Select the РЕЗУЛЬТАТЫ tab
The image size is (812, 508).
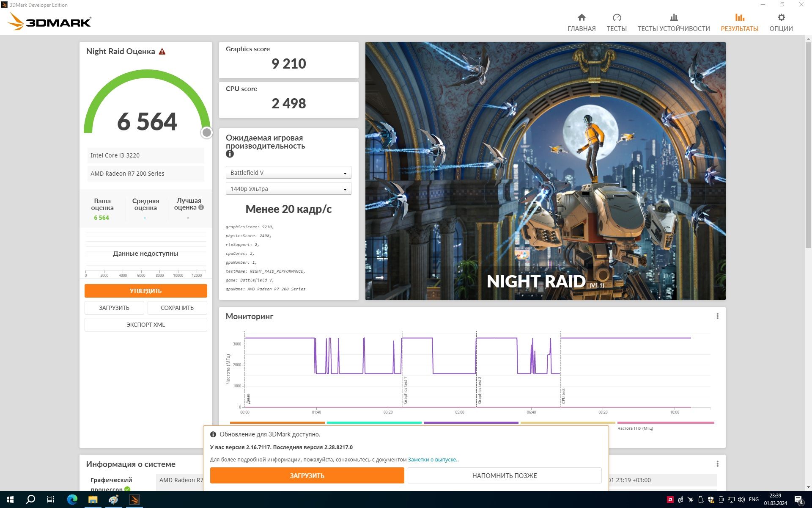pos(740,22)
